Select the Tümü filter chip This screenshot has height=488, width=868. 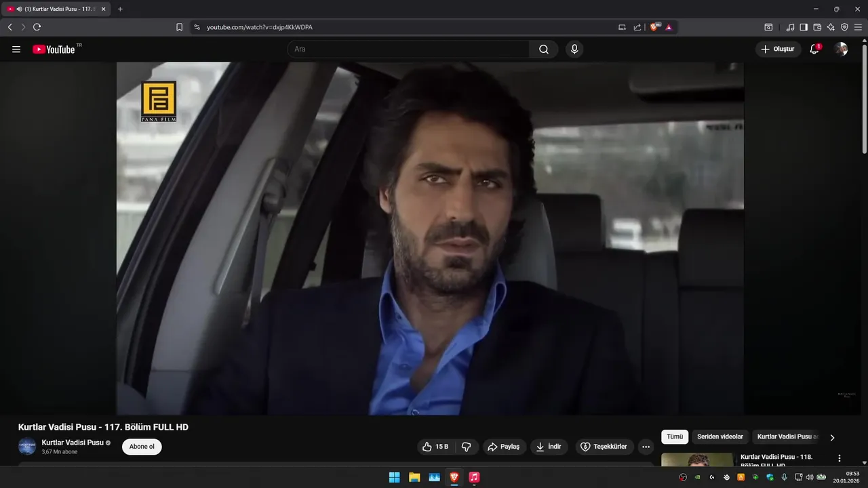675,437
